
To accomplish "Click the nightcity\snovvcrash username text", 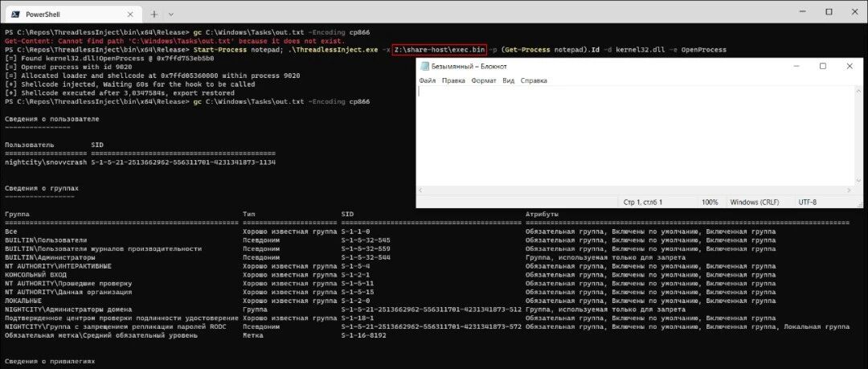I will 46,162.
